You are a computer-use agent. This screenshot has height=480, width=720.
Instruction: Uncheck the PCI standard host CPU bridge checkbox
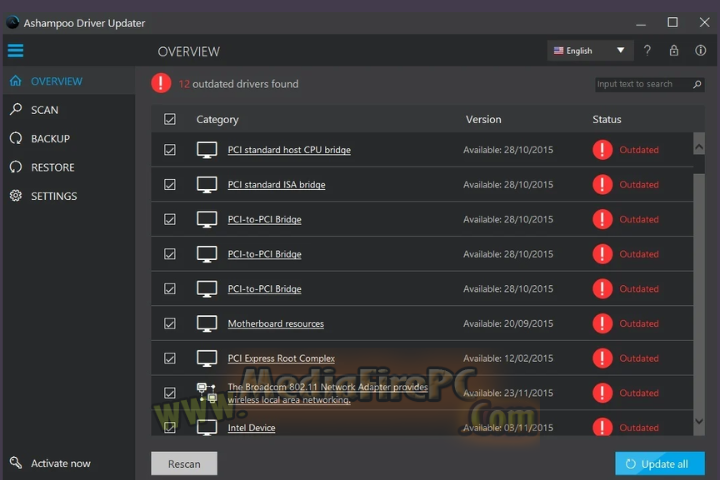point(170,150)
